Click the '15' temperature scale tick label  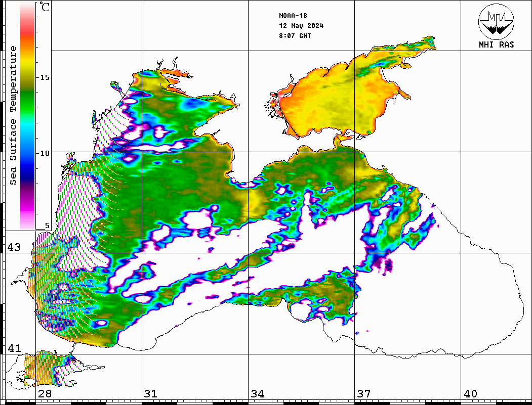point(45,77)
